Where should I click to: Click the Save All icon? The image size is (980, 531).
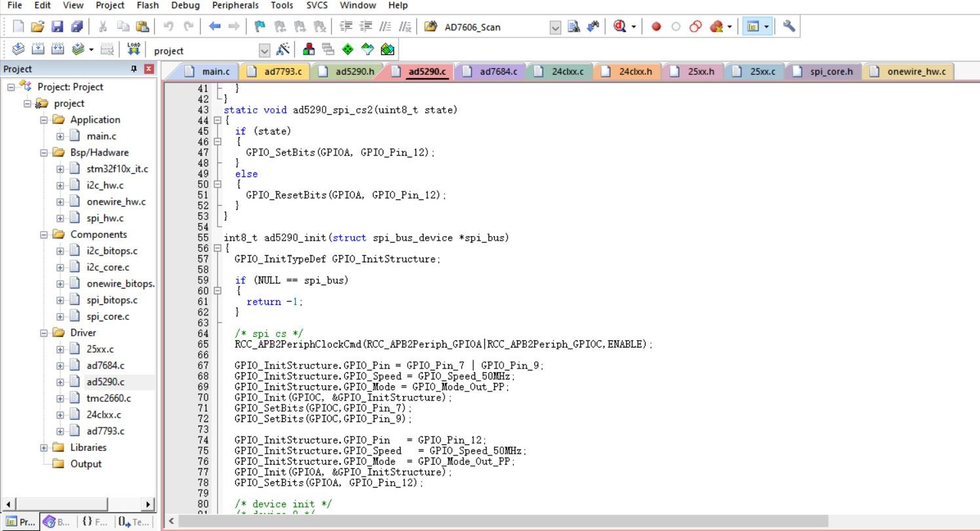pos(77,26)
